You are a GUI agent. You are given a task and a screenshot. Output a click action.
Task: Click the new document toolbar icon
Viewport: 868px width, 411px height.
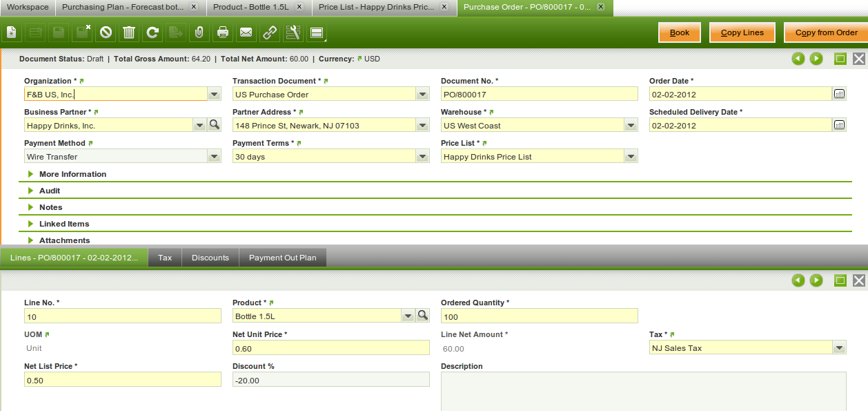click(x=12, y=32)
